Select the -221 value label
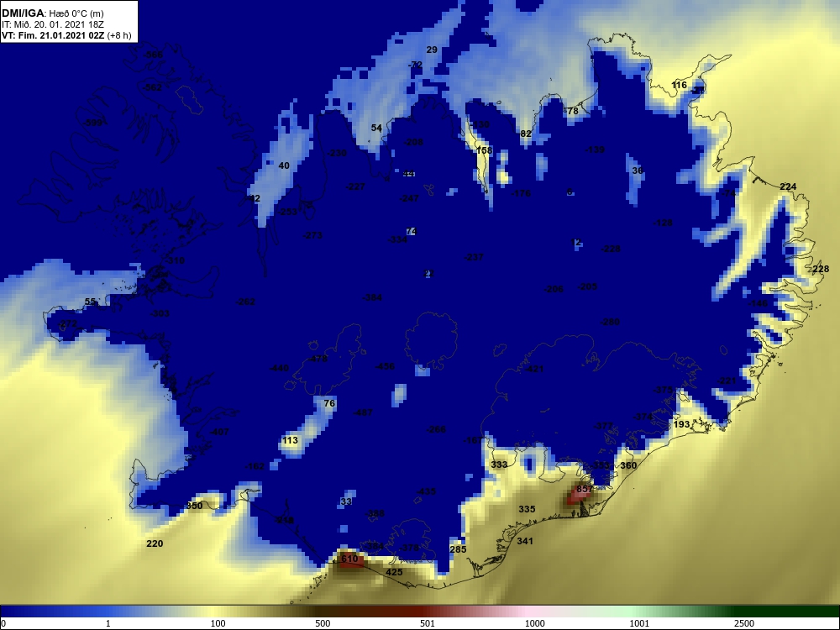Image resolution: width=840 pixels, height=630 pixels. coord(727,381)
